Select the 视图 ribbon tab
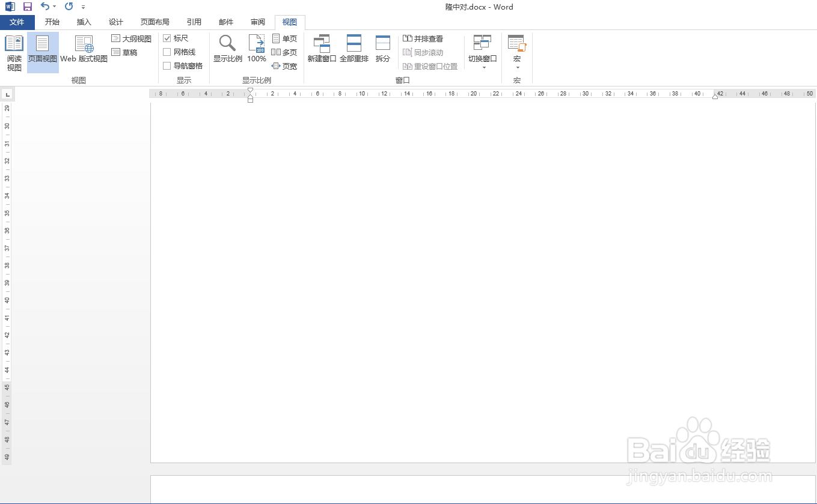The height and width of the screenshot is (504, 817). (x=290, y=22)
